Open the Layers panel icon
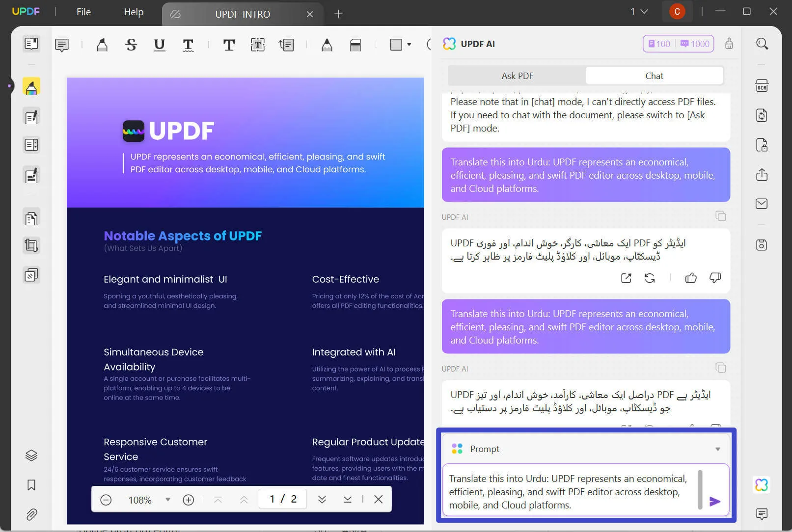 click(31, 455)
